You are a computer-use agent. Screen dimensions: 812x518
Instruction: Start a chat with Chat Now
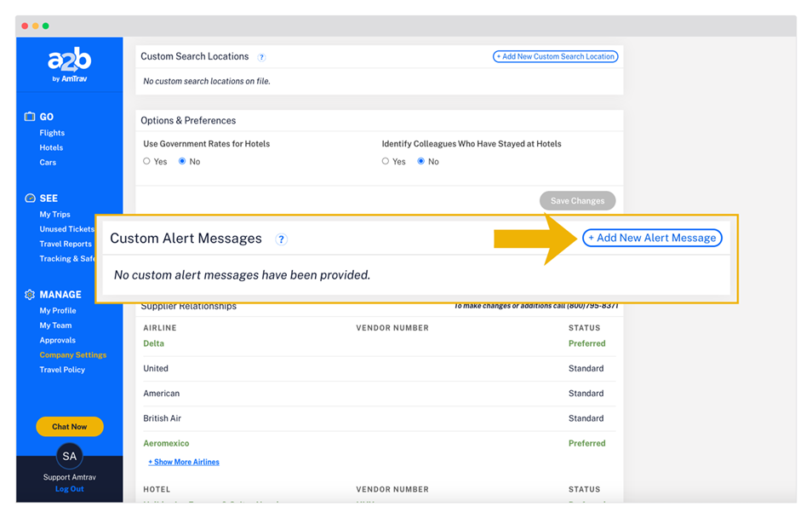69,426
